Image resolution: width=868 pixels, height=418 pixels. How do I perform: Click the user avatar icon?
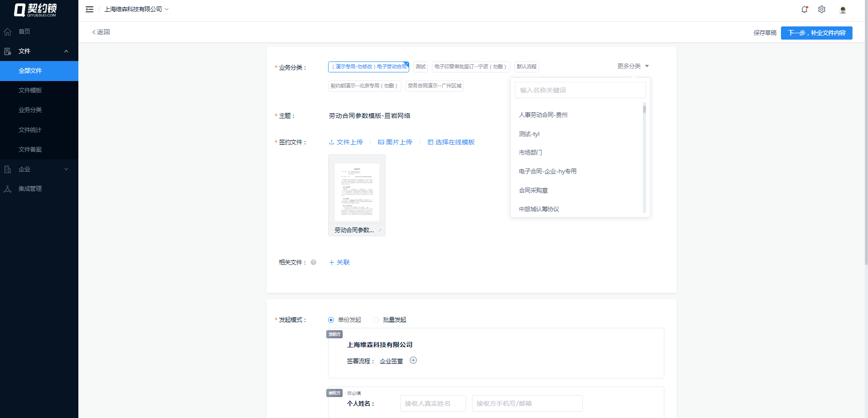tap(843, 10)
